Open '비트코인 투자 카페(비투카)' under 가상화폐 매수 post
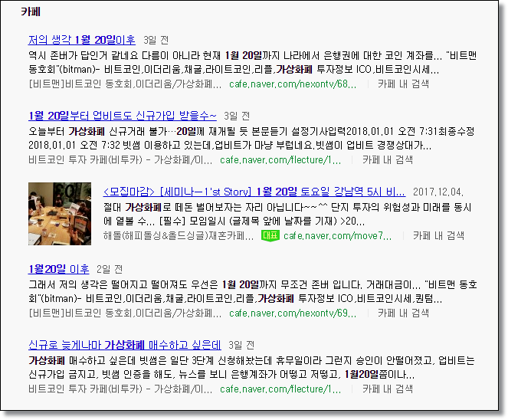Screen dimensions: 508x420 point(120,389)
